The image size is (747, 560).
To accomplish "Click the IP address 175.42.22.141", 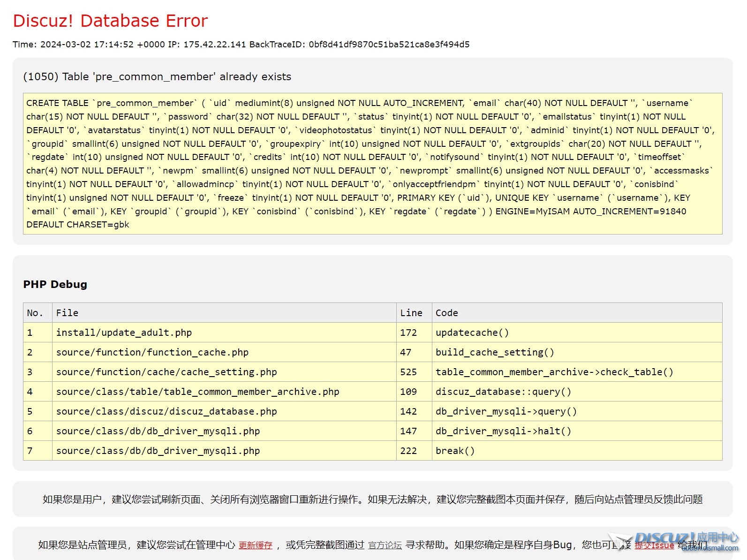I will click(214, 45).
